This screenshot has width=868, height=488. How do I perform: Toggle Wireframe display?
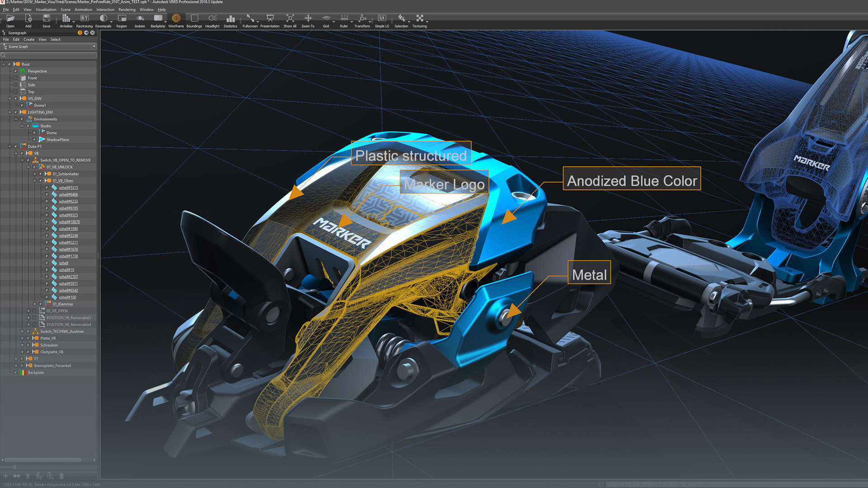(176, 21)
